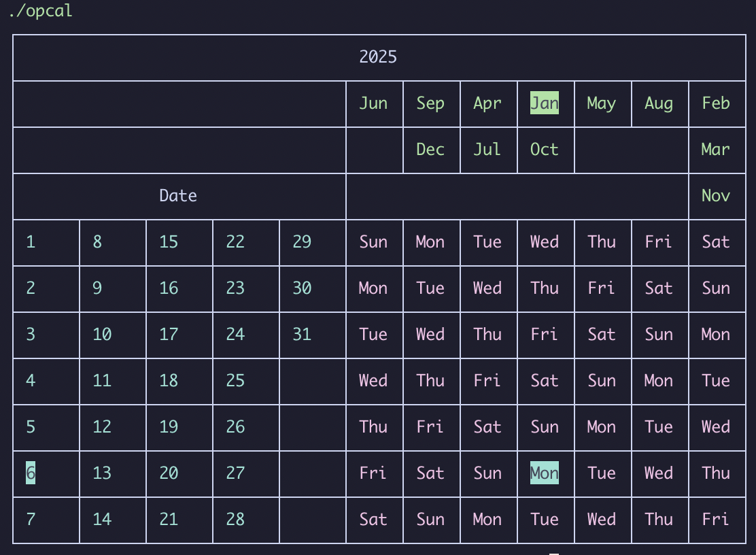This screenshot has width=756, height=555.
Task: Click the Mar month cell
Action: point(716,150)
